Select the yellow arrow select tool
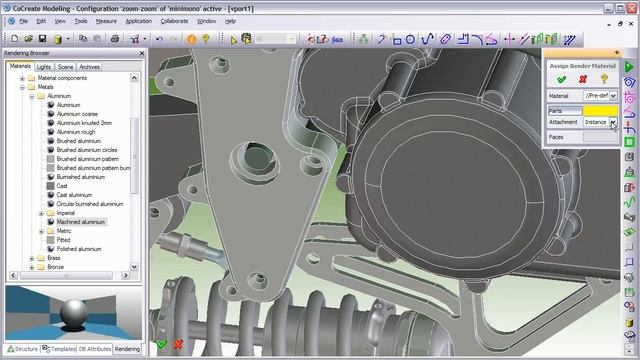Image resolution: width=640 pixels, height=360 pixels. coord(234,40)
